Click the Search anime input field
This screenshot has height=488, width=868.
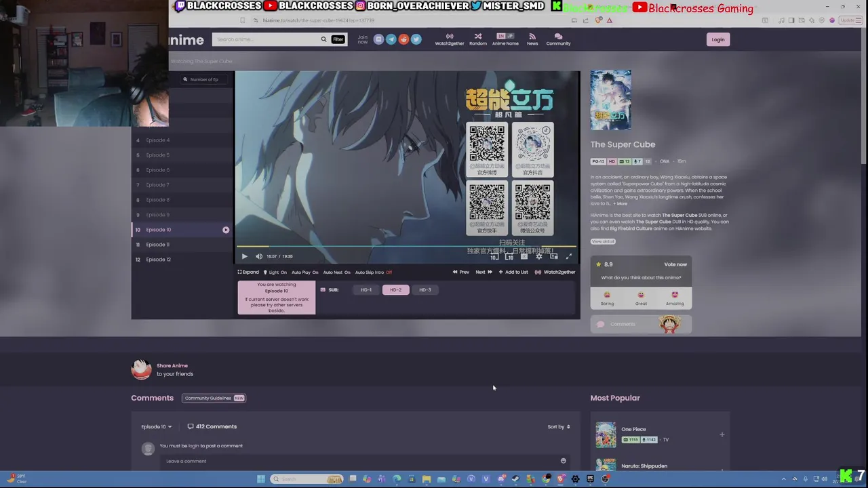coord(266,39)
